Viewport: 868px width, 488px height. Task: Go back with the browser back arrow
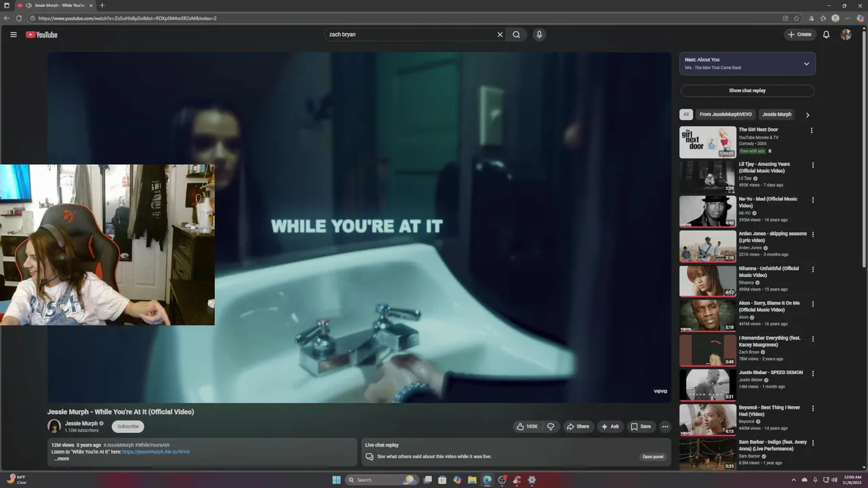[x=7, y=18]
